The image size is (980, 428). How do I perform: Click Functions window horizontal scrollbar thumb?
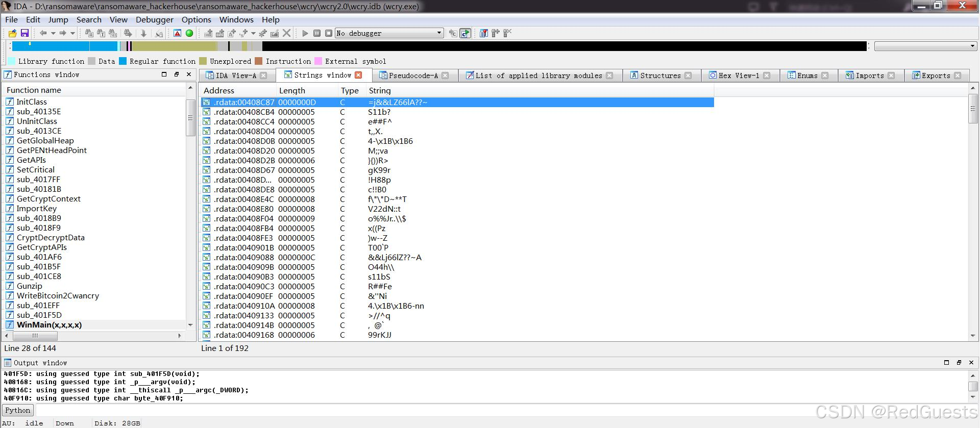(x=35, y=336)
